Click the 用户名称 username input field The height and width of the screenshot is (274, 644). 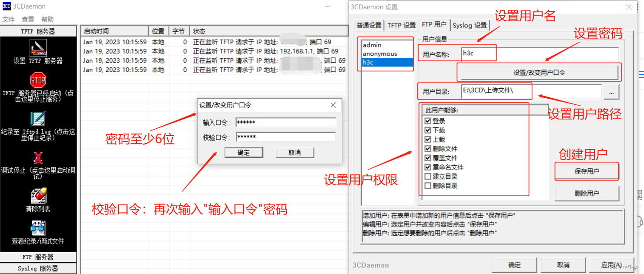540,53
